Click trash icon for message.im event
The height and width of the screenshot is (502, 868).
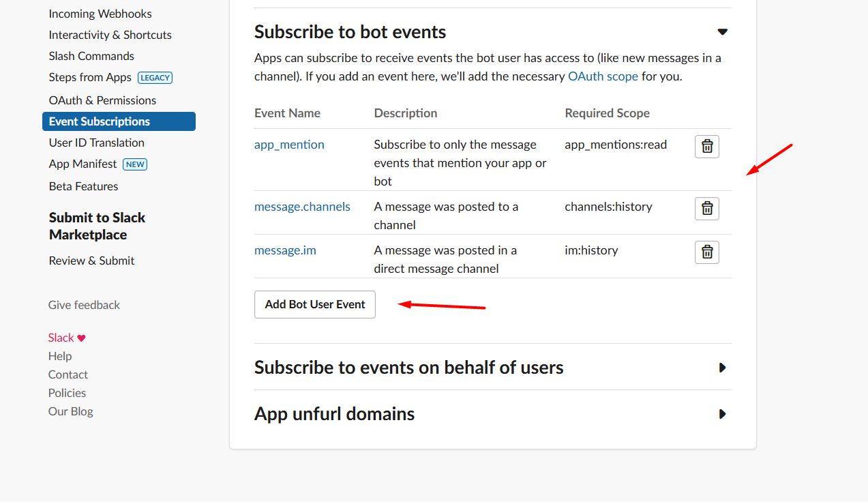pos(706,252)
